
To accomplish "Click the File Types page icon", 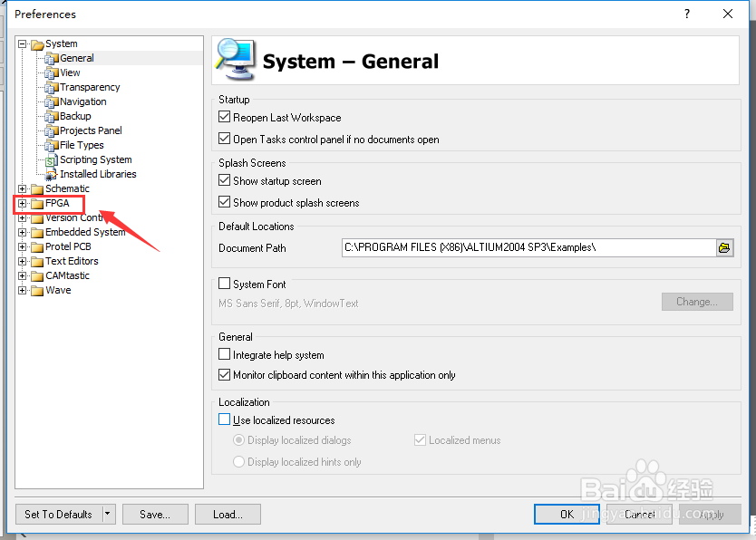I will [51, 145].
